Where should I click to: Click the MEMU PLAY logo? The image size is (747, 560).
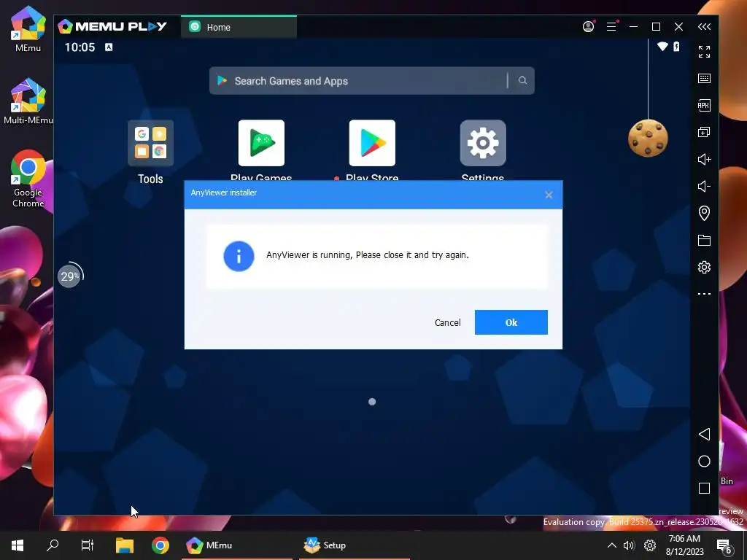[112, 27]
